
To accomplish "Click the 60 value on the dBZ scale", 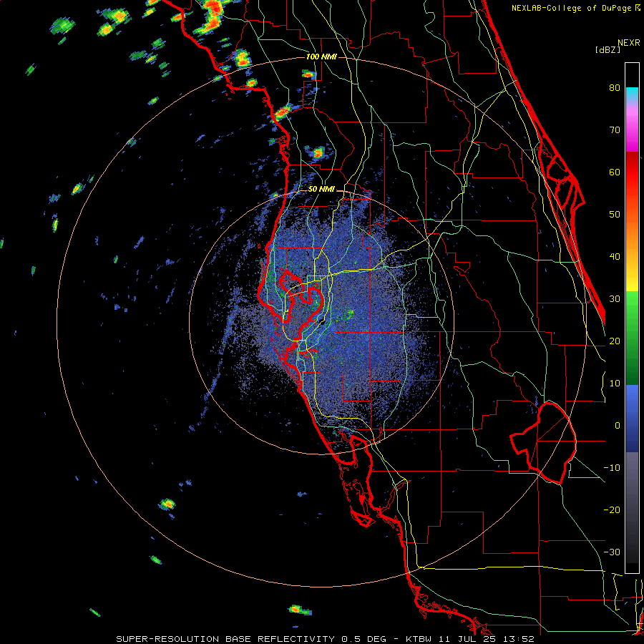I will [615, 172].
